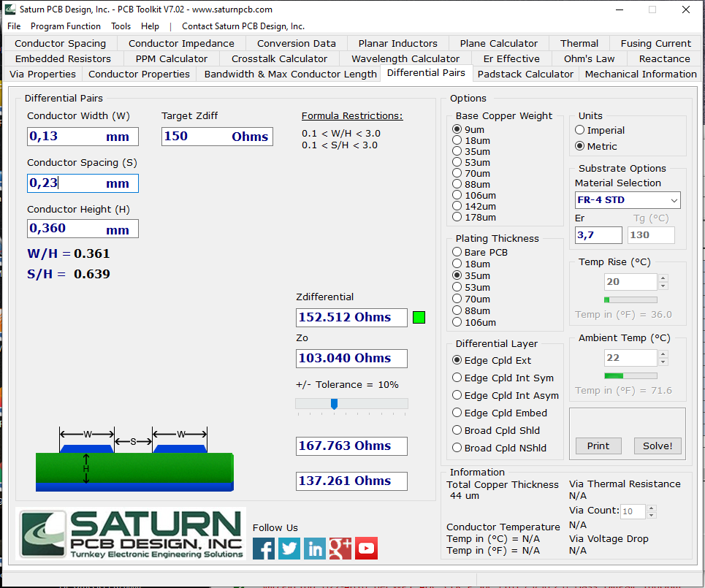Open Contact Saturn PCB Design, Inc. menu
705x588 pixels.
pos(243,26)
